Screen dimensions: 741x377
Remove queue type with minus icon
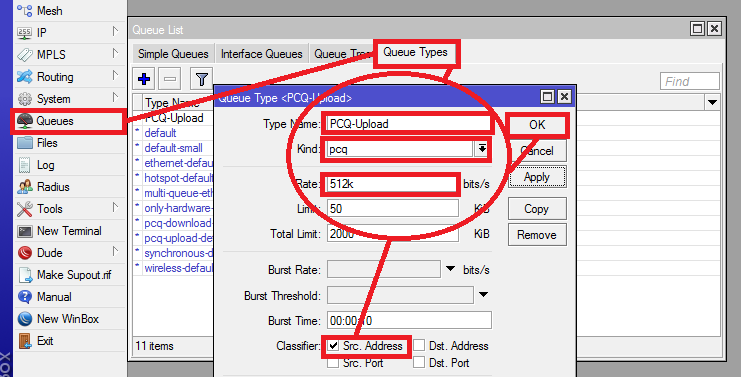[x=170, y=79]
